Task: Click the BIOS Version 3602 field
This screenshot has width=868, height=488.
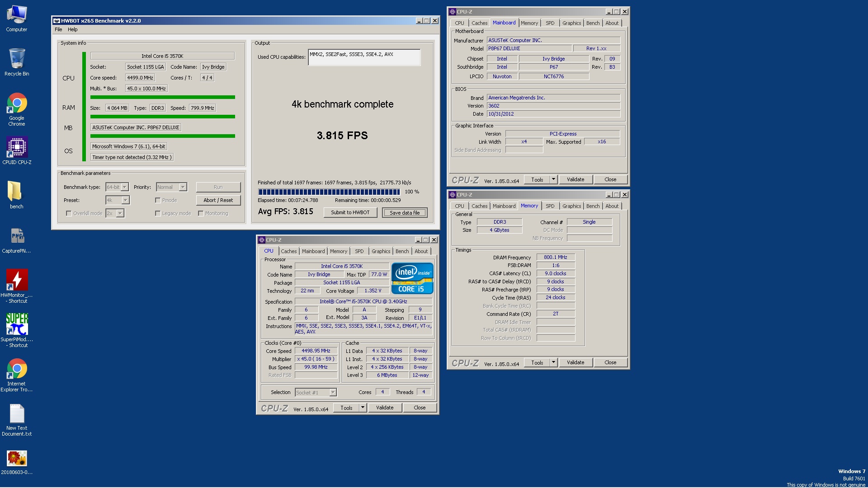Action: (553, 106)
